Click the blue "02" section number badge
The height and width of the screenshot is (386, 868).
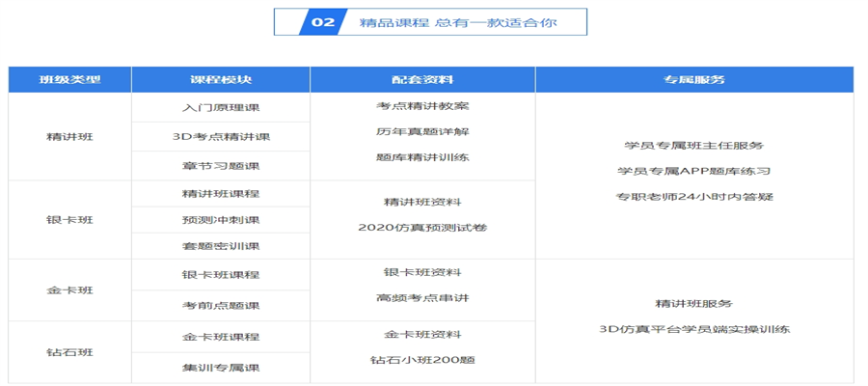point(323,22)
